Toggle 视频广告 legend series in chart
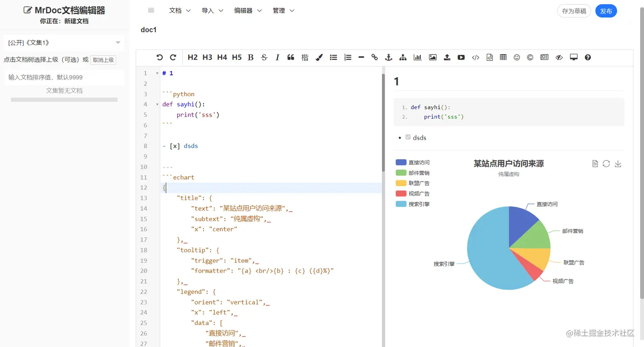644x347 pixels. coord(413,193)
